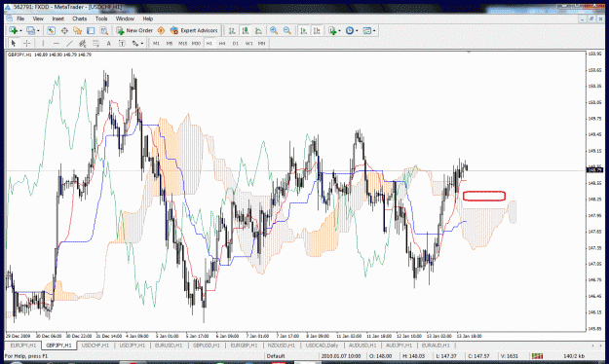Expand New Chart dropdown arrow
Screen dimensions: 609x364
(x=20, y=30)
